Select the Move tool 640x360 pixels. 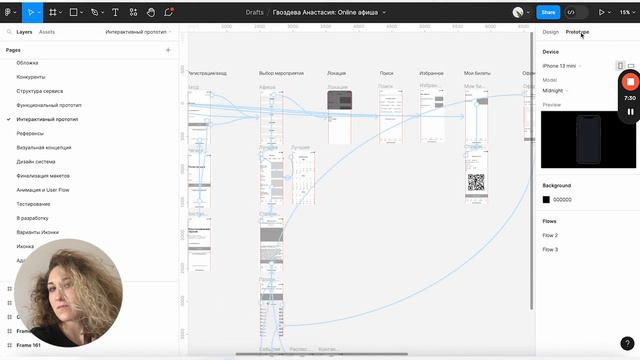coord(30,12)
